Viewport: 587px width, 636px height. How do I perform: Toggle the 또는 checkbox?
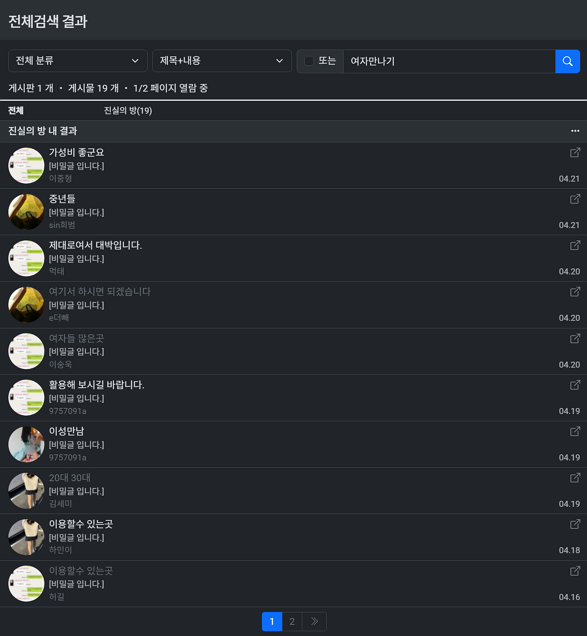(x=309, y=61)
